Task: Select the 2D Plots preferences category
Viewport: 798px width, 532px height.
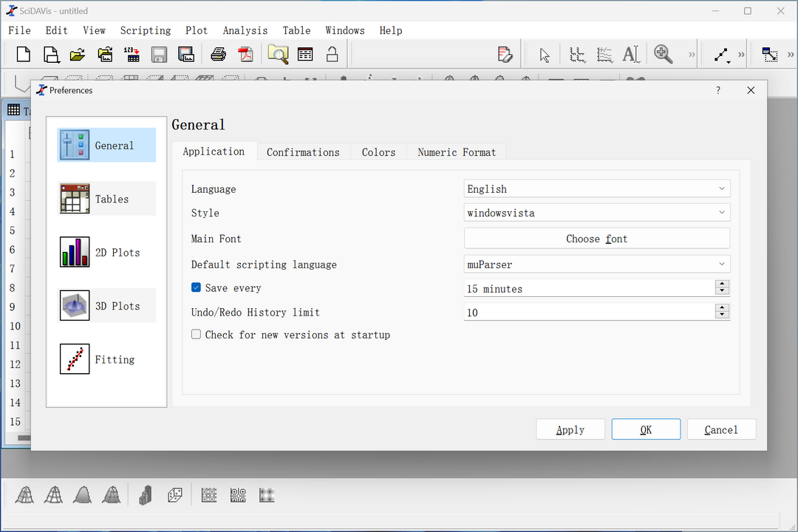Action: 106,253
